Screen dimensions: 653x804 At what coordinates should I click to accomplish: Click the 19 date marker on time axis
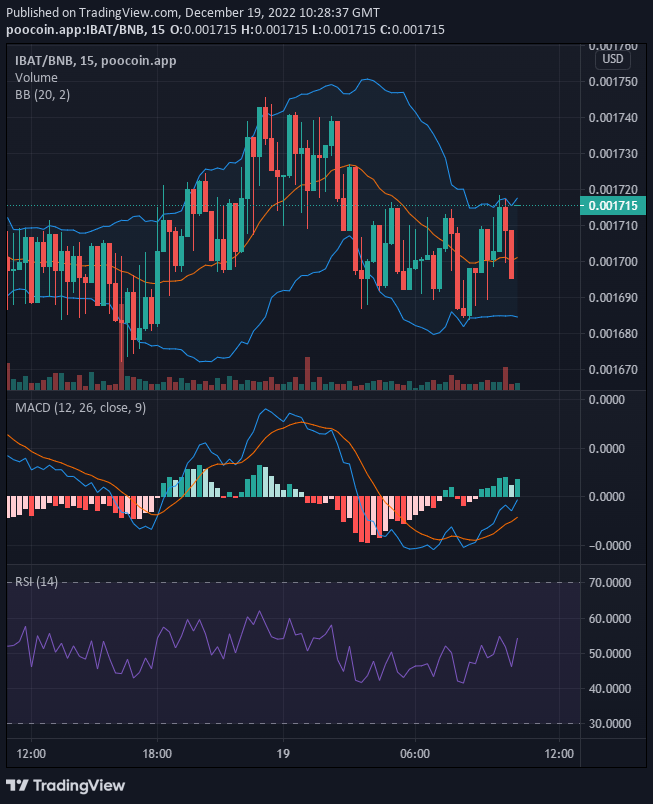(x=283, y=754)
